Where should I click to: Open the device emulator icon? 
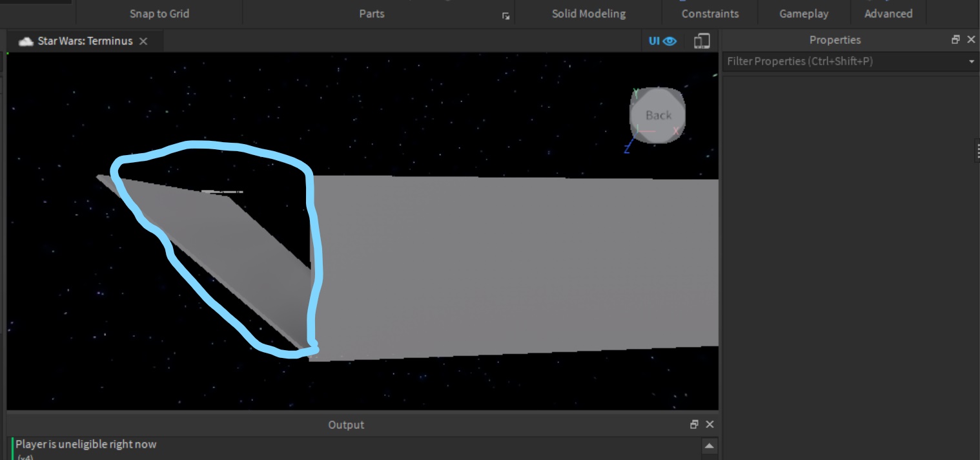coord(702,41)
